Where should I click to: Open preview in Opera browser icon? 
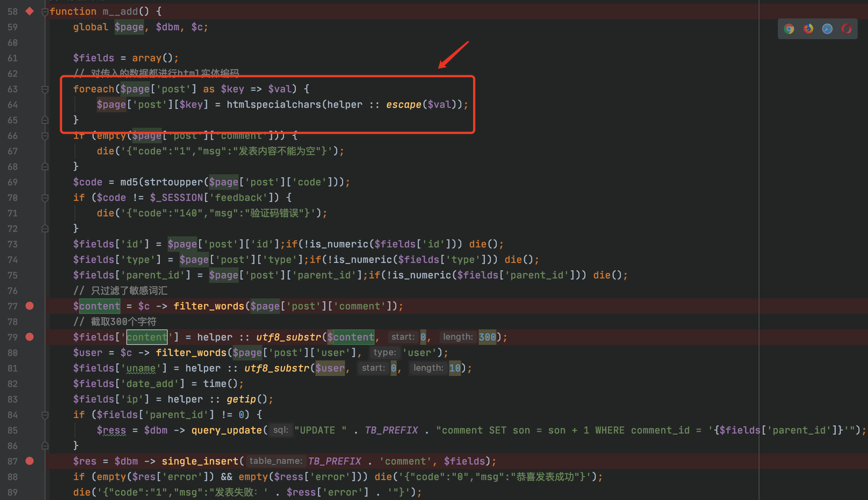click(x=847, y=29)
